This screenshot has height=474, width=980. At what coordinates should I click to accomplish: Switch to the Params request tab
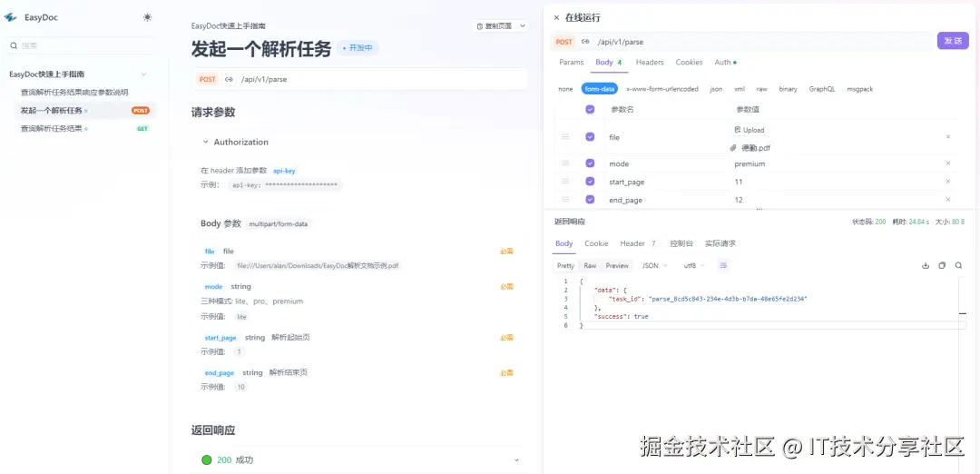point(572,63)
